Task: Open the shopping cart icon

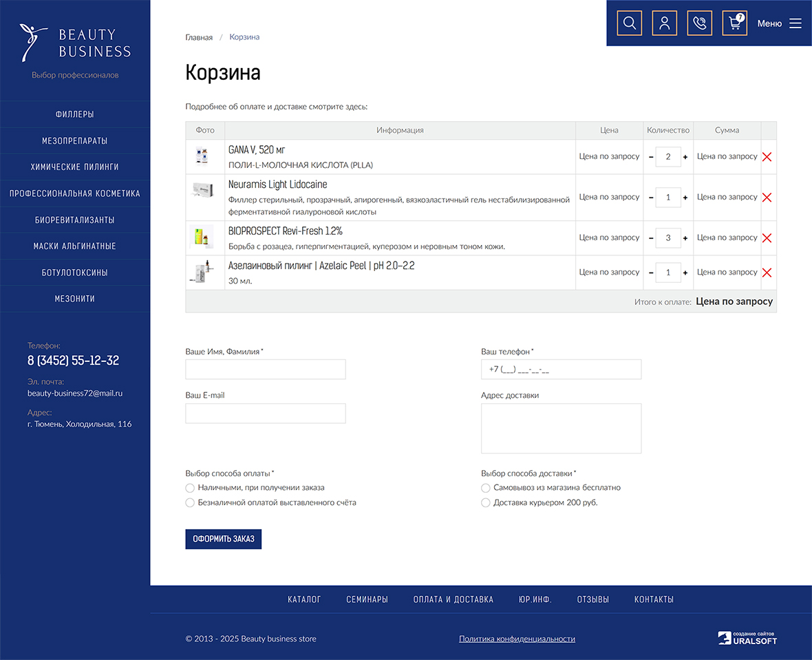Action: point(735,23)
